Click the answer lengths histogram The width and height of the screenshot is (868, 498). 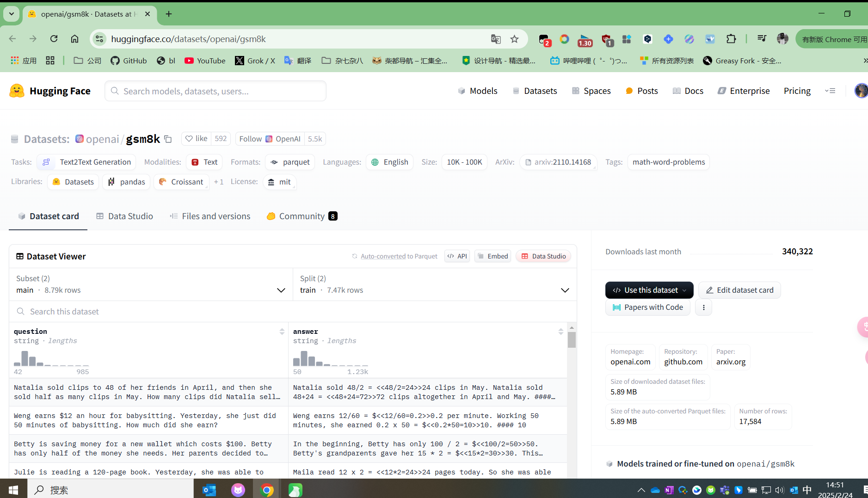tap(331, 358)
